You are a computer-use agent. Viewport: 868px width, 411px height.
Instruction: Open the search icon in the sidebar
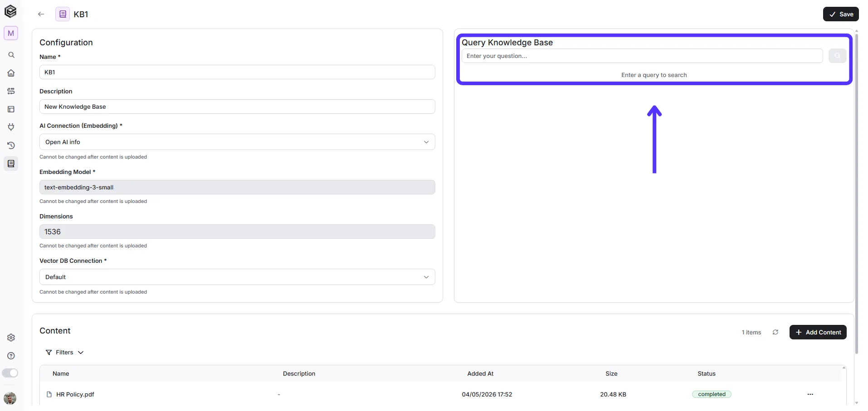coord(11,55)
